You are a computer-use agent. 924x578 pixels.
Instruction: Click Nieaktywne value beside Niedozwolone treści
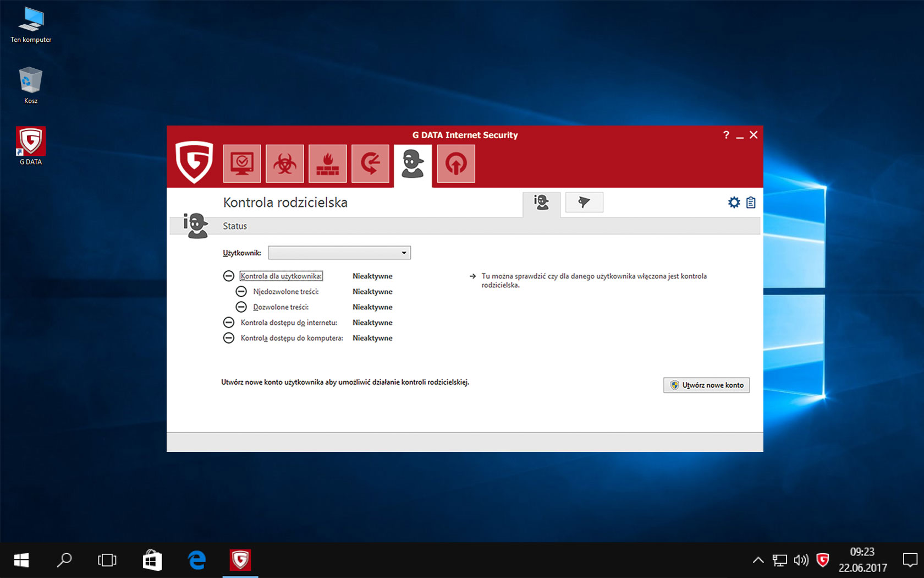pyautogui.click(x=372, y=292)
